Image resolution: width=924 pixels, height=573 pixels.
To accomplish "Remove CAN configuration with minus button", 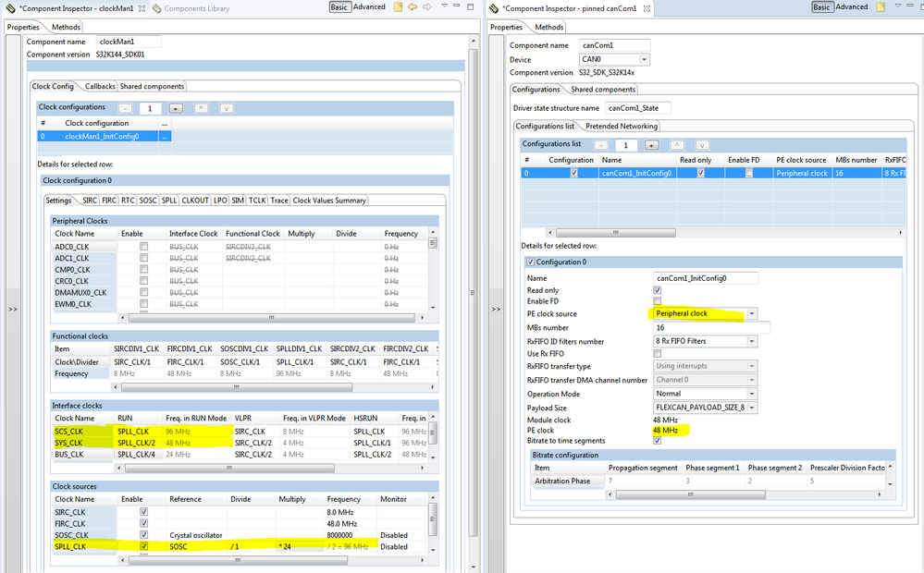I will tap(600, 145).
